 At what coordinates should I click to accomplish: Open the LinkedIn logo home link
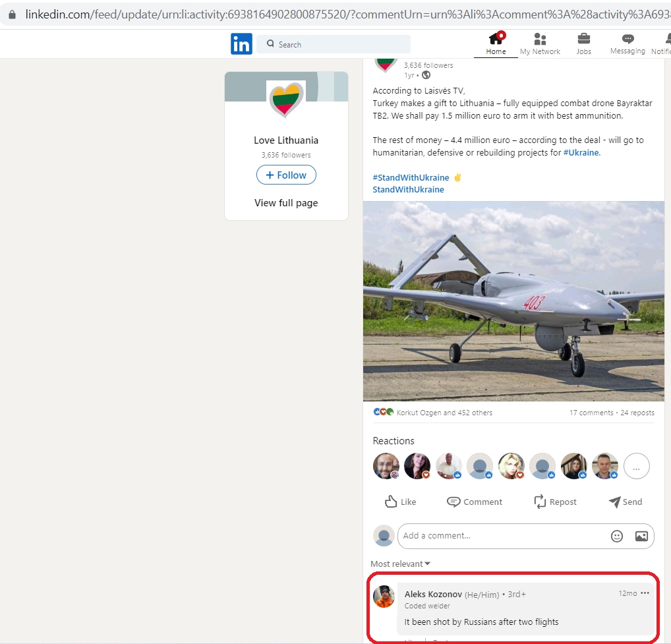241,44
